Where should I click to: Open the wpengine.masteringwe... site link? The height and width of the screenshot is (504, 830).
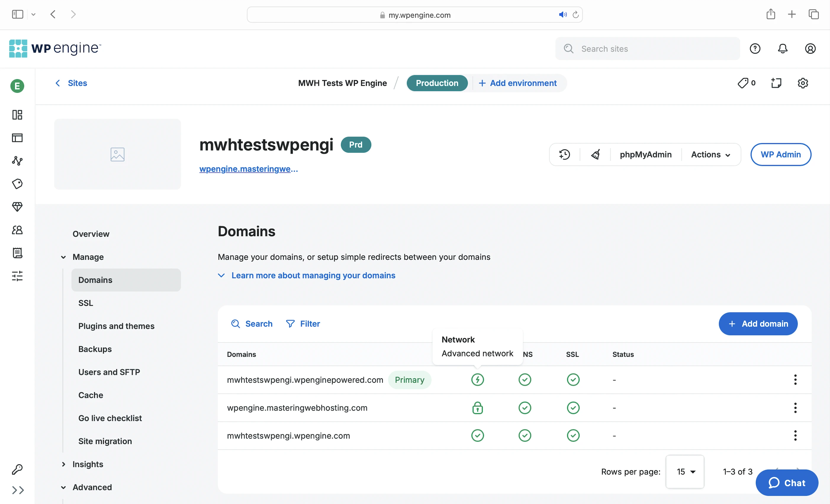[248, 169]
